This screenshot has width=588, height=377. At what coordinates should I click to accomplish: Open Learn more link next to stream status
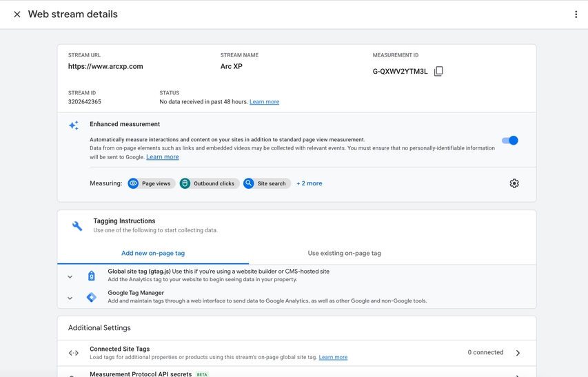(265, 101)
